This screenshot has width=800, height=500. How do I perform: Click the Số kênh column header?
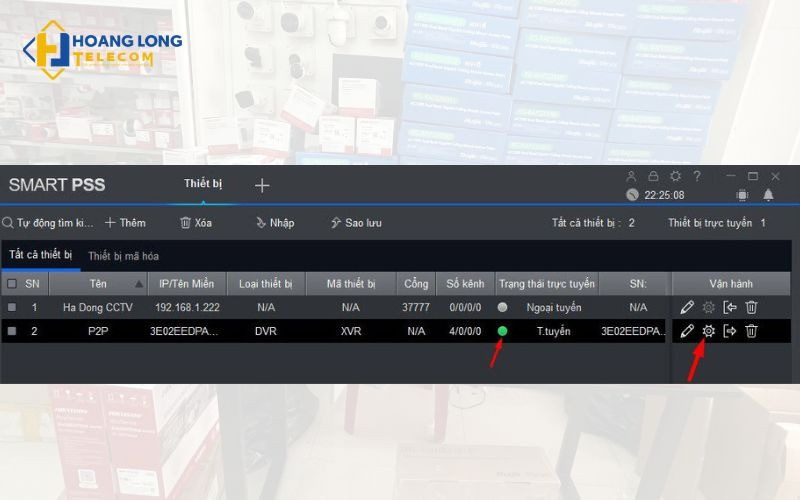click(x=465, y=284)
